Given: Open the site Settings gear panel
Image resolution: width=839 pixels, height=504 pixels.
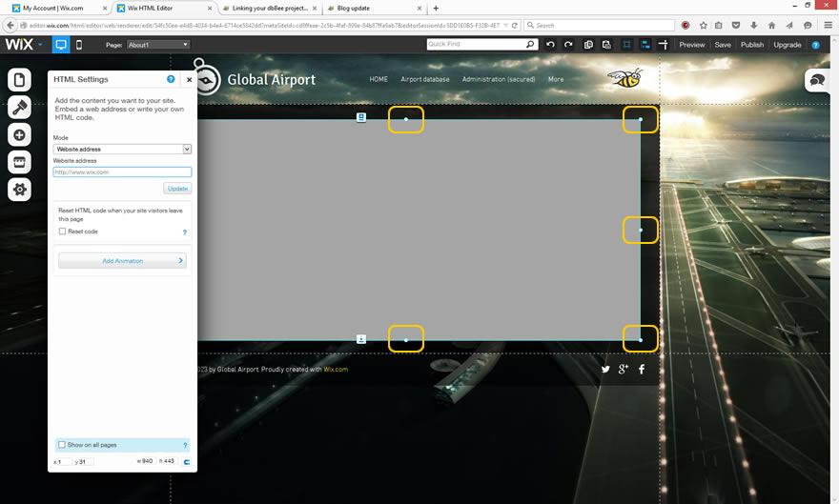Looking at the screenshot, I should pyautogui.click(x=19, y=190).
